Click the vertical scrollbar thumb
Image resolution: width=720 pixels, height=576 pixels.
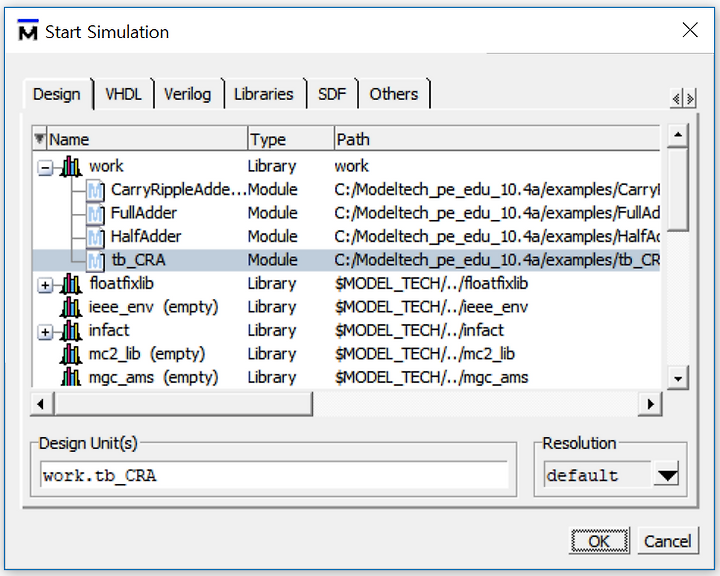[678, 189]
